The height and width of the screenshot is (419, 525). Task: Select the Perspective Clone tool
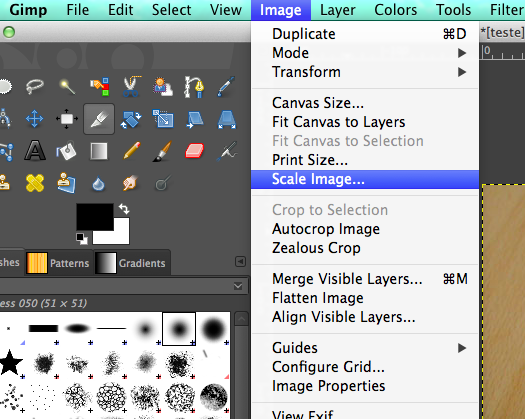pos(66,183)
